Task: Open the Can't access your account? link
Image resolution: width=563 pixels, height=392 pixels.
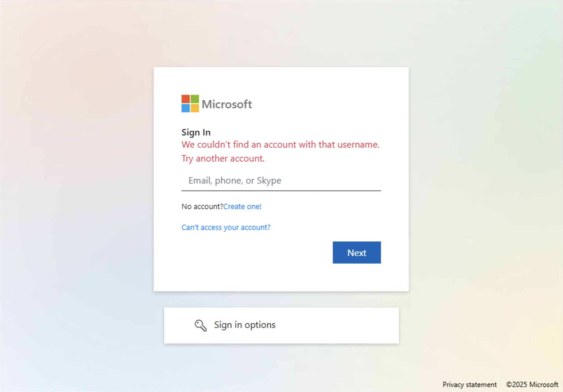Action: tap(226, 227)
